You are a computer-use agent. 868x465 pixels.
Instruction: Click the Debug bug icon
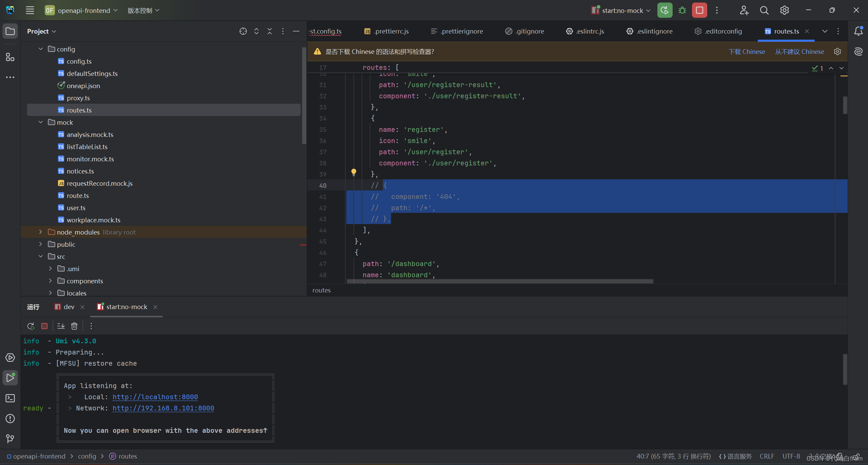682,10
